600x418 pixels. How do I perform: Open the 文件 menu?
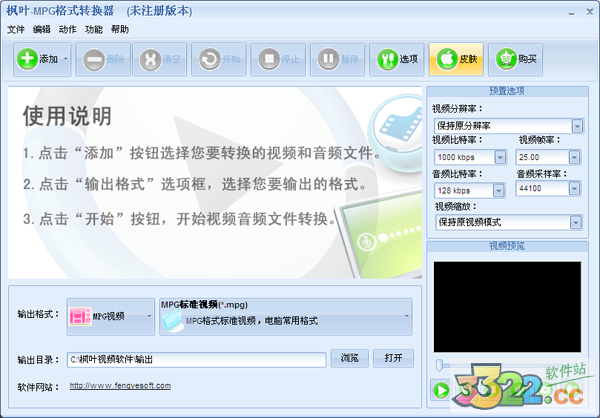[x=16, y=29]
